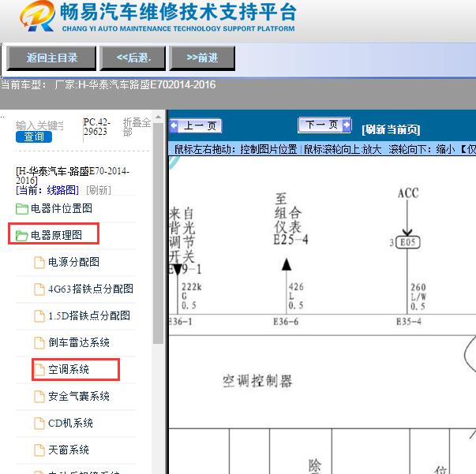Click the page icon beside 天窗系统
Viewport: 476px width, 474px height.
pos(39,450)
